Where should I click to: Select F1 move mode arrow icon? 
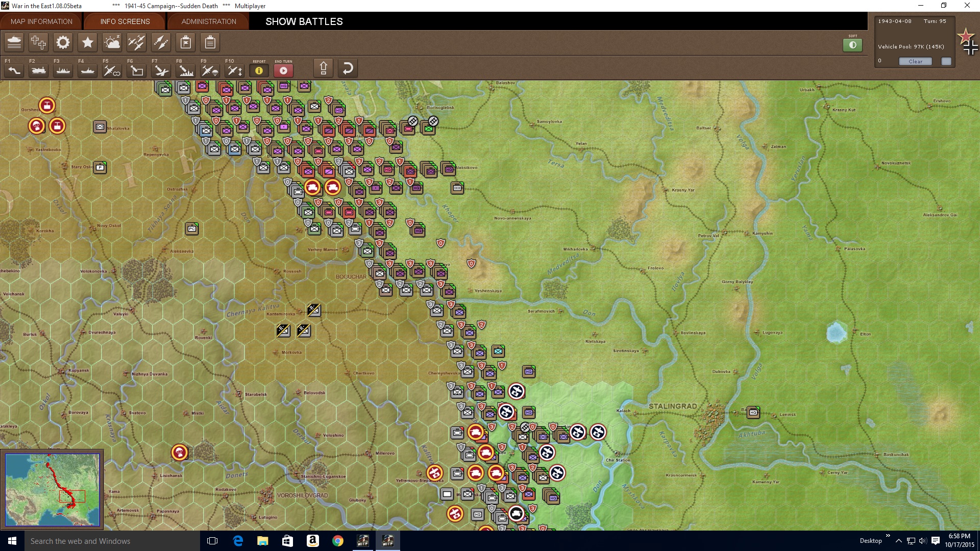coord(14,70)
